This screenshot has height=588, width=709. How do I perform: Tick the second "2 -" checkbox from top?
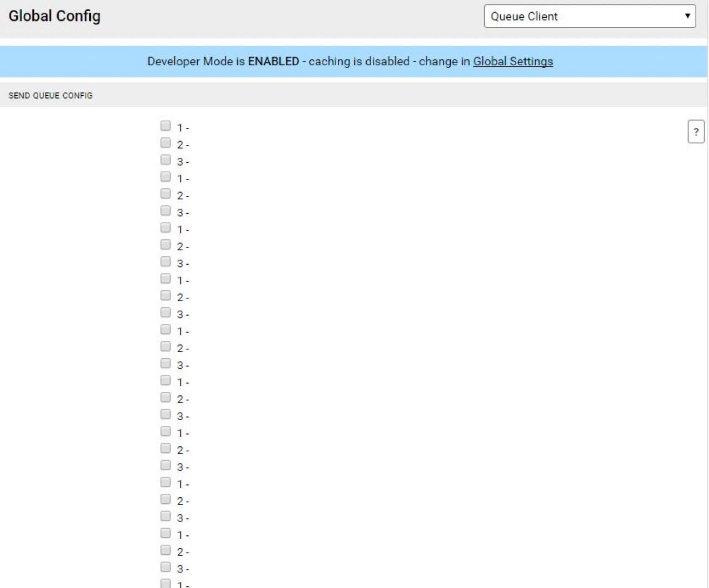coord(166,194)
